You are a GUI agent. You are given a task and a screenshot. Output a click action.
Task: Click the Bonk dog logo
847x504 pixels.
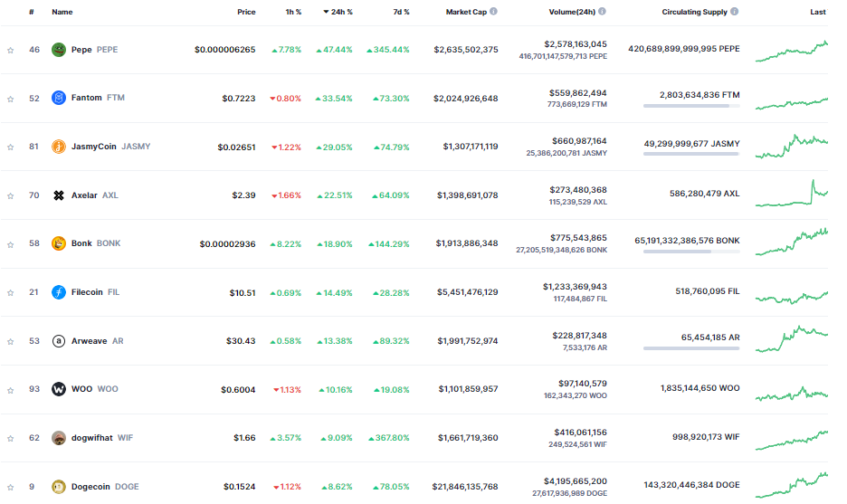pyautogui.click(x=58, y=243)
